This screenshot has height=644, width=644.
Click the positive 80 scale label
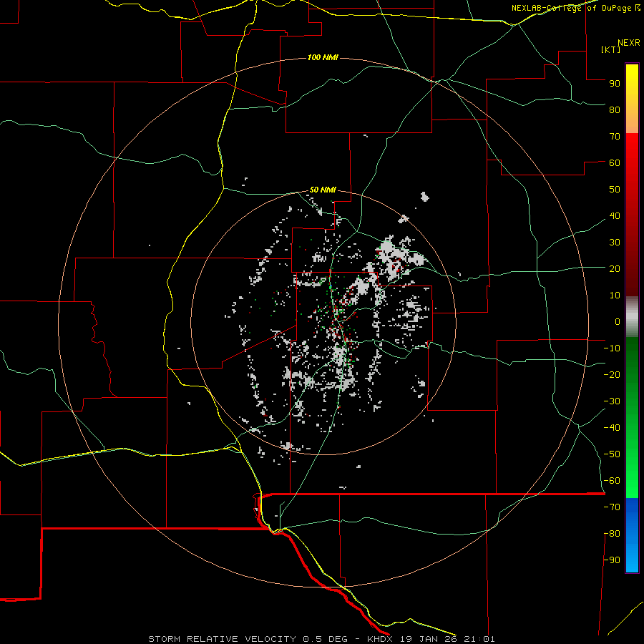tap(615, 109)
